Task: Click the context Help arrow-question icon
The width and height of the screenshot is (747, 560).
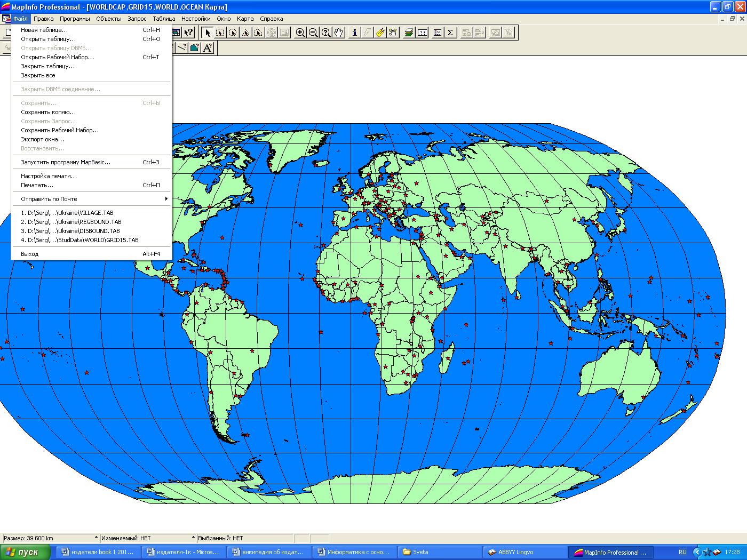Action: point(188,33)
